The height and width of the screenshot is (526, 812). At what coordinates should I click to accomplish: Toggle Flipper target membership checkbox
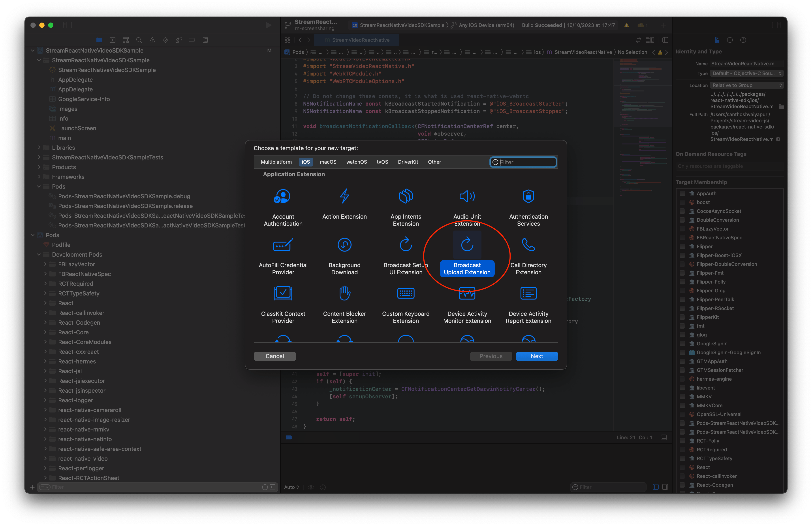click(x=682, y=246)
